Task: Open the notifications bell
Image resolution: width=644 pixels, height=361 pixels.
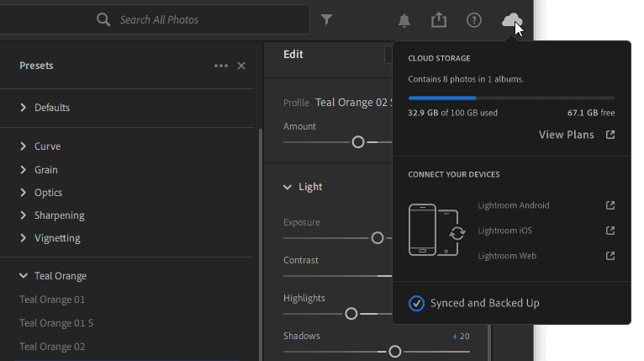Action: click(404, 20)
